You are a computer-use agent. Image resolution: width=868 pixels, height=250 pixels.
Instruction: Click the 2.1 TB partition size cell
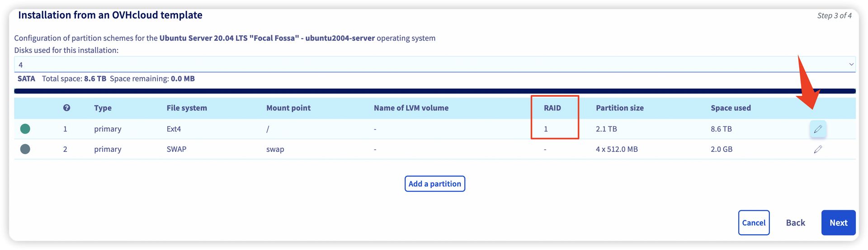click(606, 129)
